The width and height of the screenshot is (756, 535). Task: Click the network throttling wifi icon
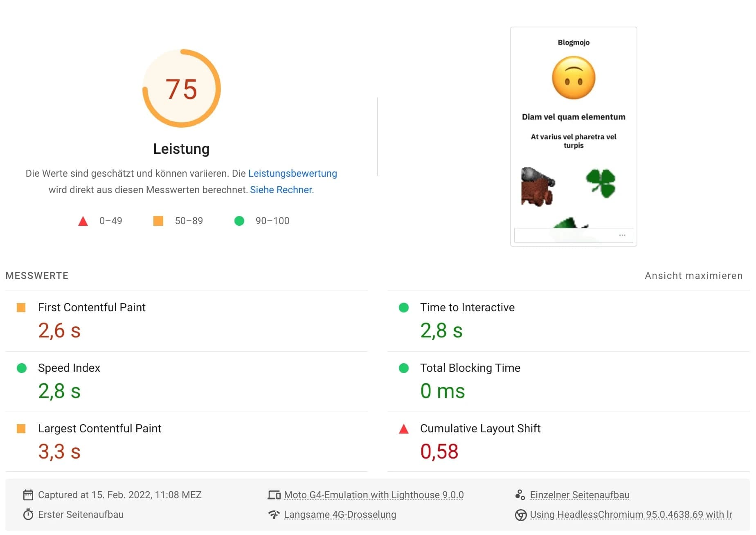click(273, 515)
